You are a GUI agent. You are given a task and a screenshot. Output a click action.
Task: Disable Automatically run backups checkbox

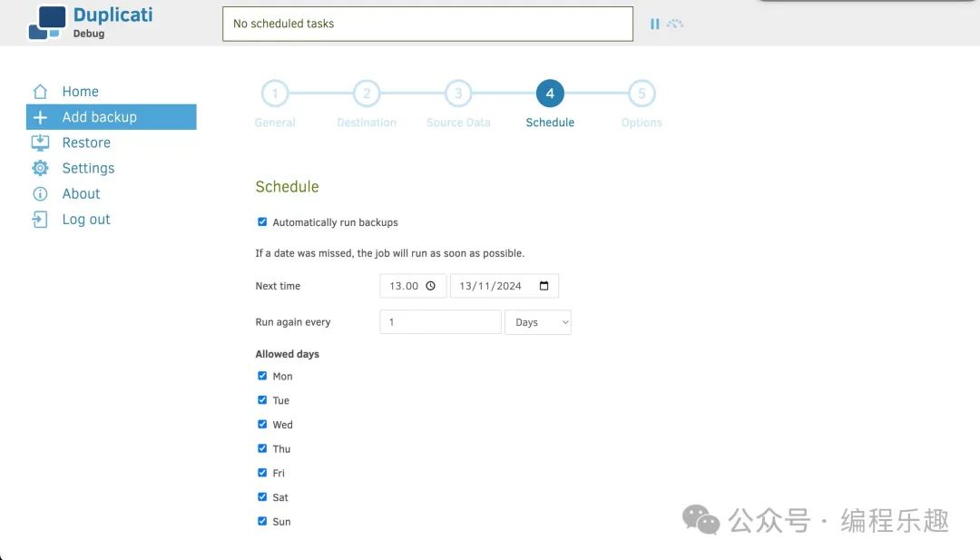tap(262, 221)
